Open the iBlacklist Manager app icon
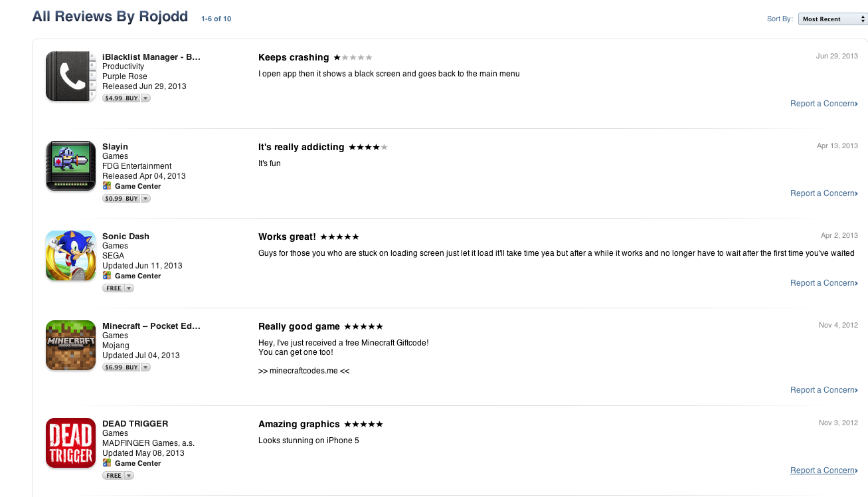The image size is (868, 497). pyautogui.click(x=71, y=76)
